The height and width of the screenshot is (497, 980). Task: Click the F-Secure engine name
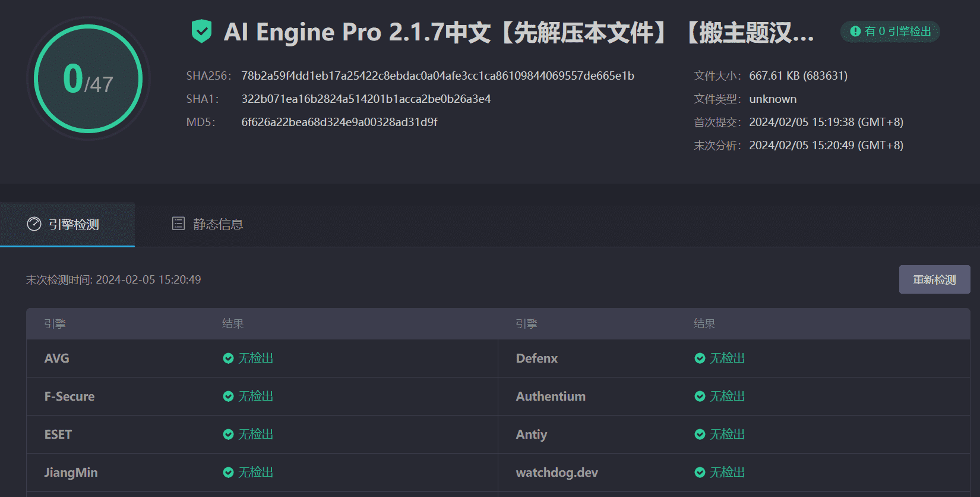[69, 396]
